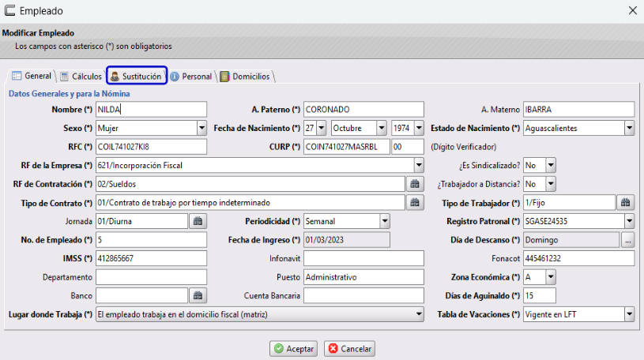Expand the ¿Es Sindicalizado? dropdown

coord(551,166)
